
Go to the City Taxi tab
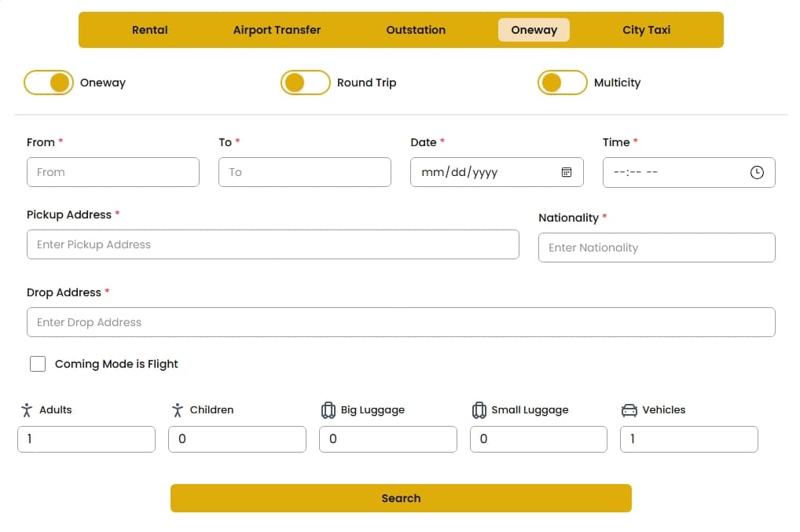click(x=646, y=30)
